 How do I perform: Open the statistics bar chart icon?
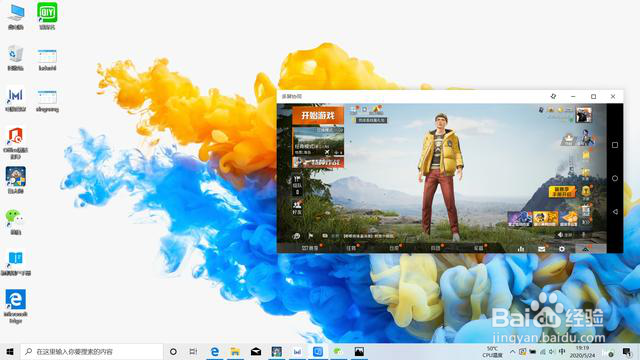[x=521, y=249]
